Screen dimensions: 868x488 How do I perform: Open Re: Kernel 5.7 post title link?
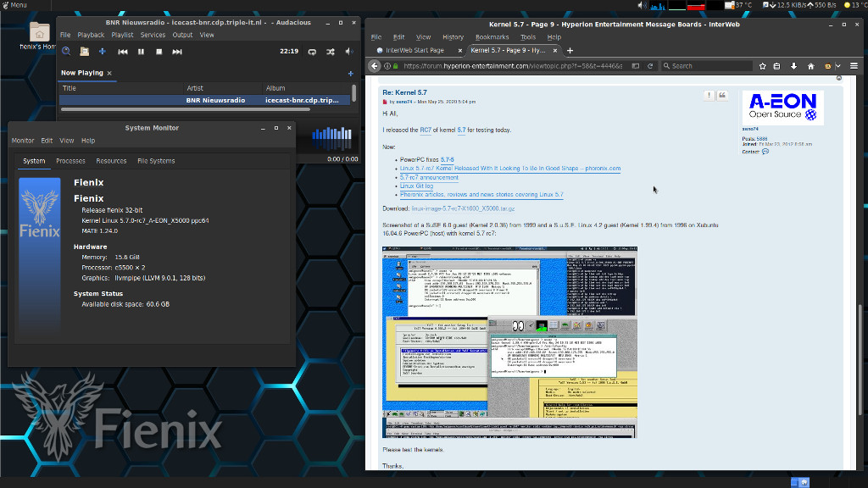404,92
